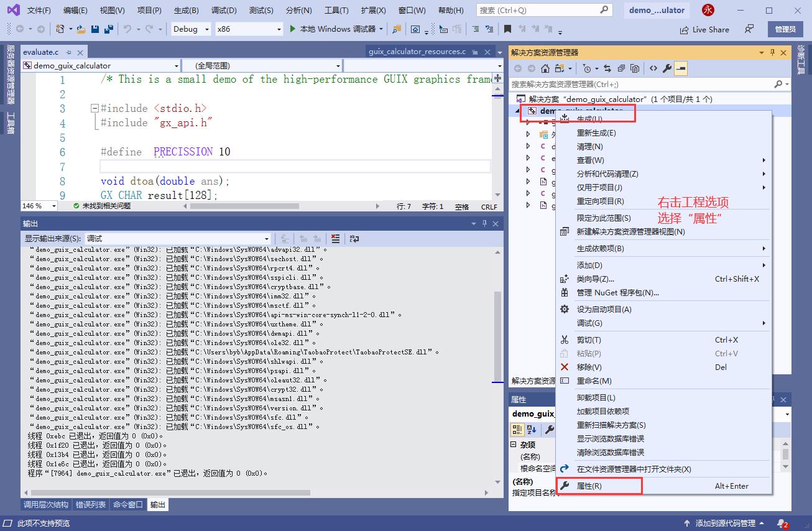
Task: Click the Undo arrow in toolbar
Action: 127,29
